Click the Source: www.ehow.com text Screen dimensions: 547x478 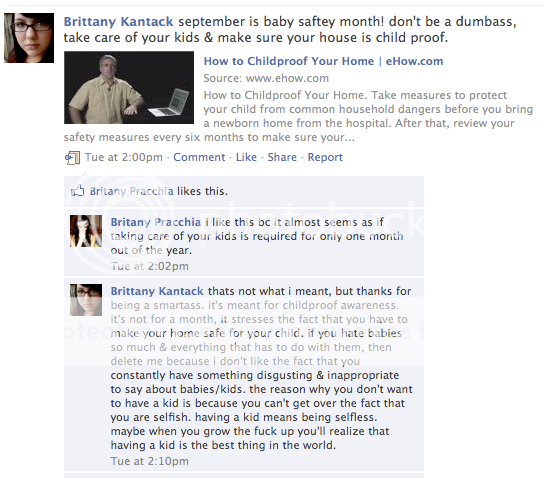coord(266,78)
